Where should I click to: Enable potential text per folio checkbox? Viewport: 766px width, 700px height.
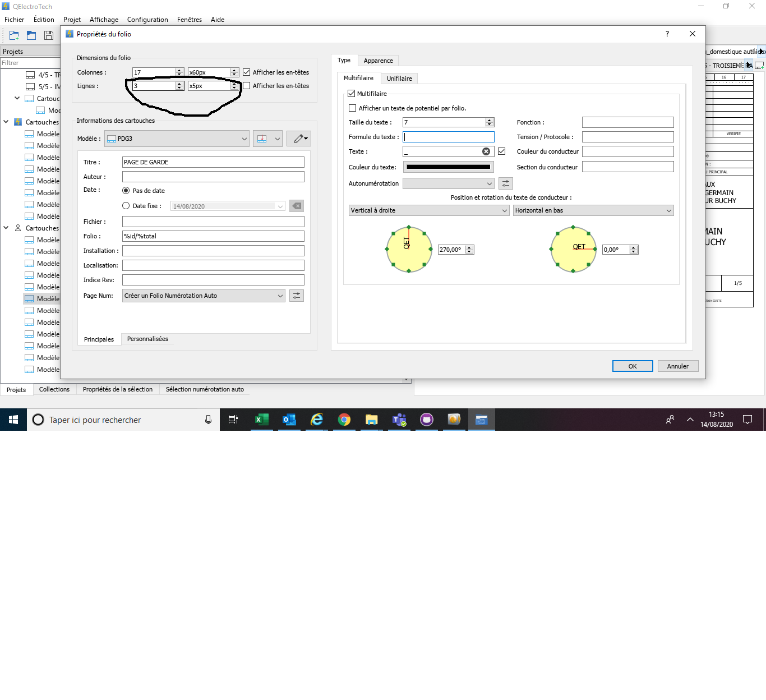click(x=353, y=108)
